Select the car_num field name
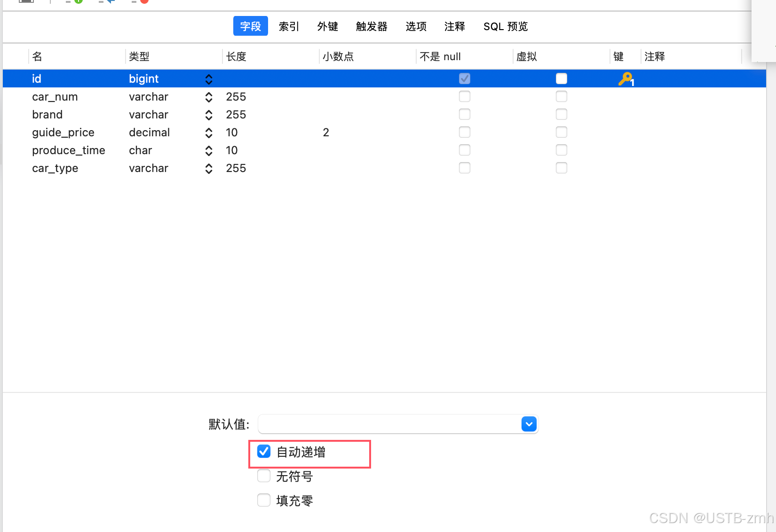Image resolution: width=776 pixels, height=532 pixels. point(55,97)
